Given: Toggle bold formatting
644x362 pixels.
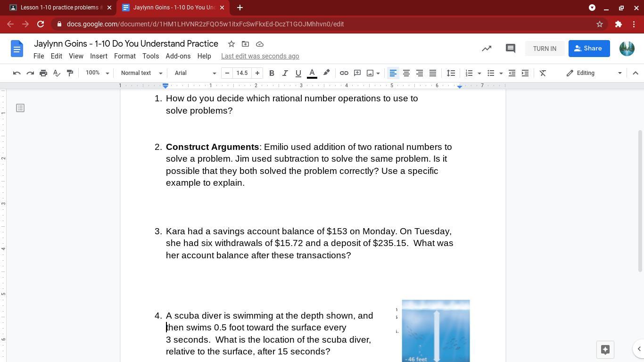Looking at the screenshot, I should click(272, 73).
